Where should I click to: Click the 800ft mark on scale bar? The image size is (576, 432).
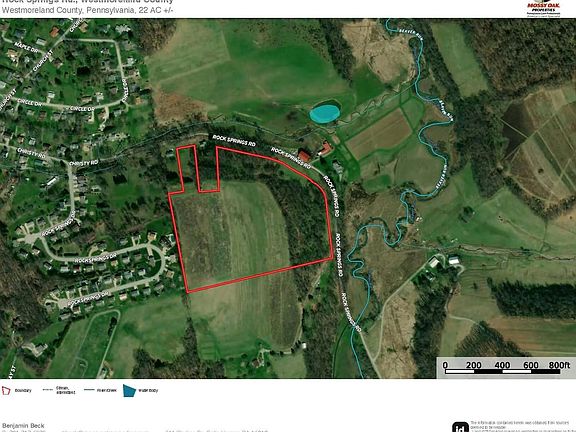[559, 365]
